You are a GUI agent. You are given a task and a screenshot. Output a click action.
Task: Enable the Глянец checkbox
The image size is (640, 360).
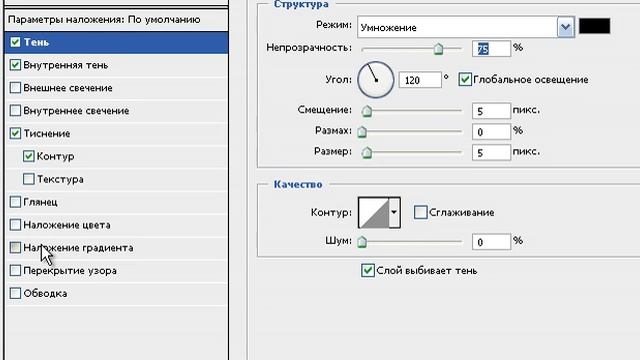pyautogui.click(x=15, y=202)
